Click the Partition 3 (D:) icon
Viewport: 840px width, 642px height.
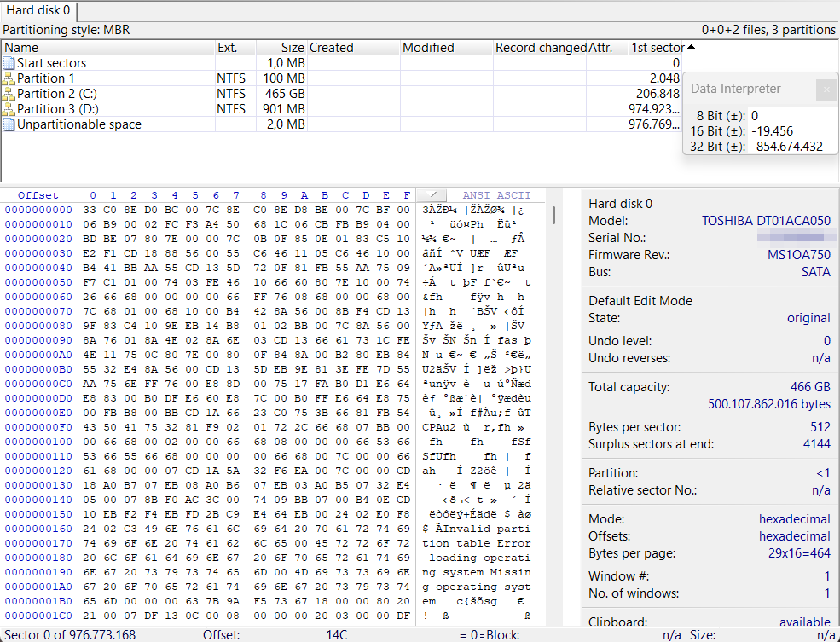coord(9,109)
